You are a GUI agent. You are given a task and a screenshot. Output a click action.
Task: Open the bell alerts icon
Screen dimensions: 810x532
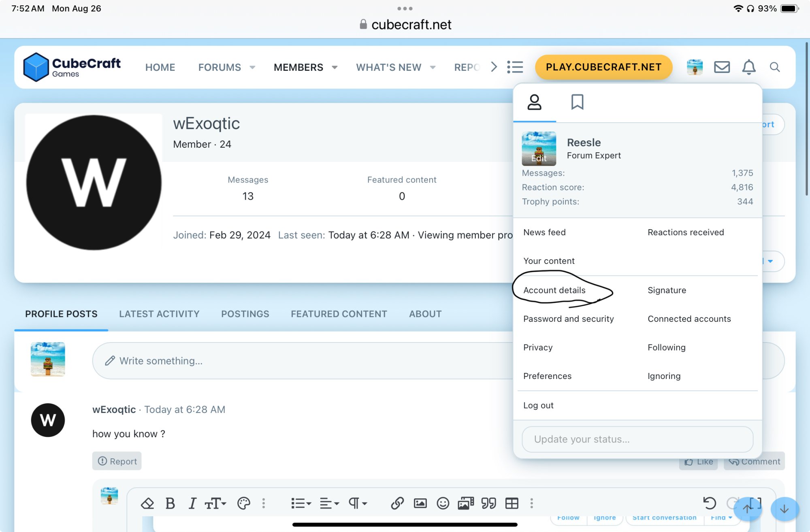pyautogui.click(x=748, y=67)
